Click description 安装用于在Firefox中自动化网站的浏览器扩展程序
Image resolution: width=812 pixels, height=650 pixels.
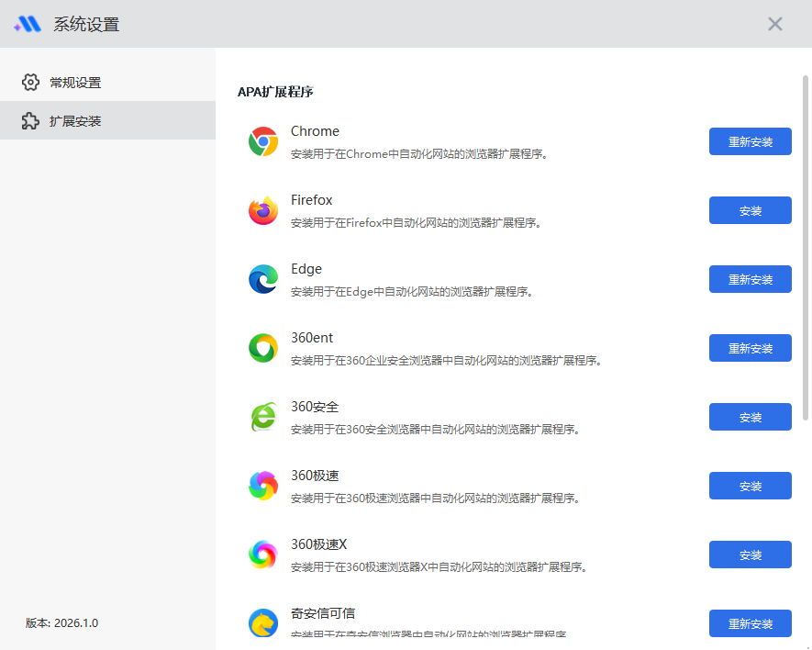[416, 223]
